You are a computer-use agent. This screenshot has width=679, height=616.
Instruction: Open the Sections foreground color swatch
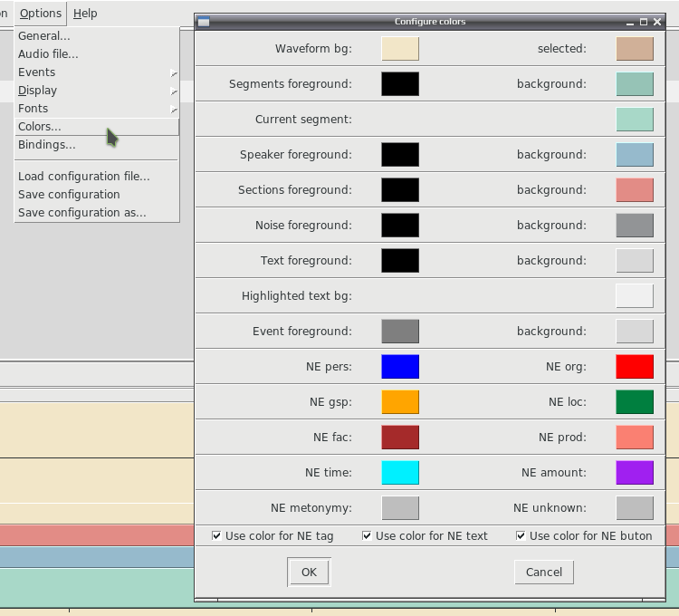400,189
